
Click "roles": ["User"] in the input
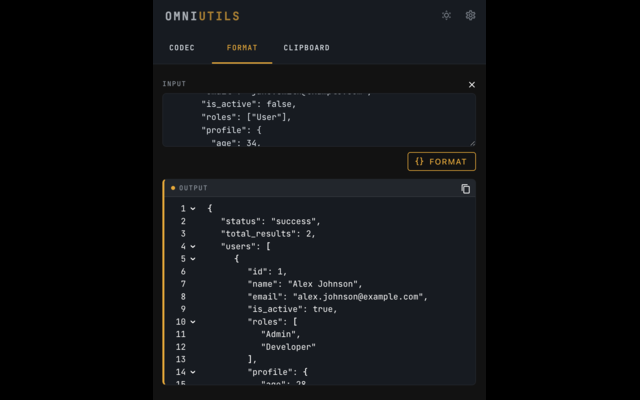click(x=246, y=117)
